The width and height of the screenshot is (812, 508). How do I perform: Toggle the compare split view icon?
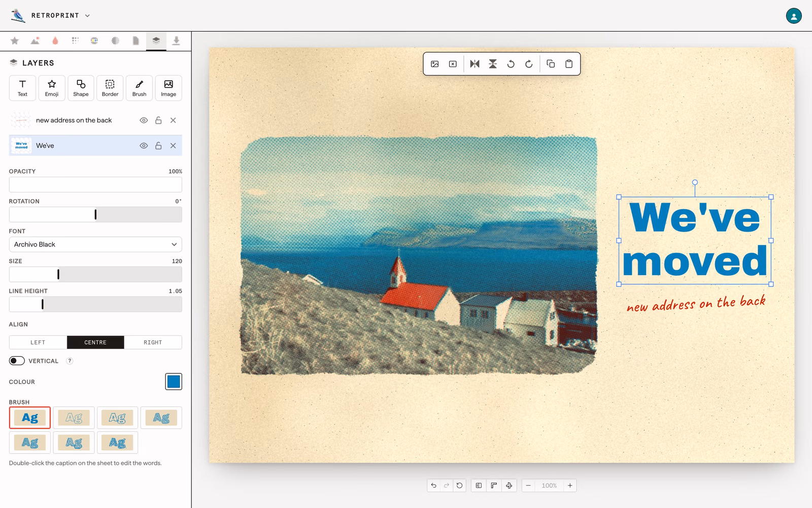pos(479,486)
